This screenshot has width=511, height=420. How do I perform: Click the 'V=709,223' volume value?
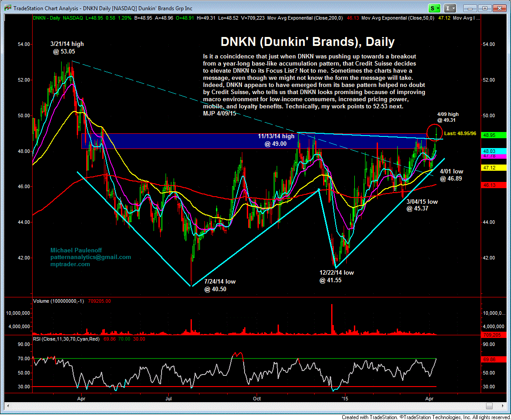point(253,18)
